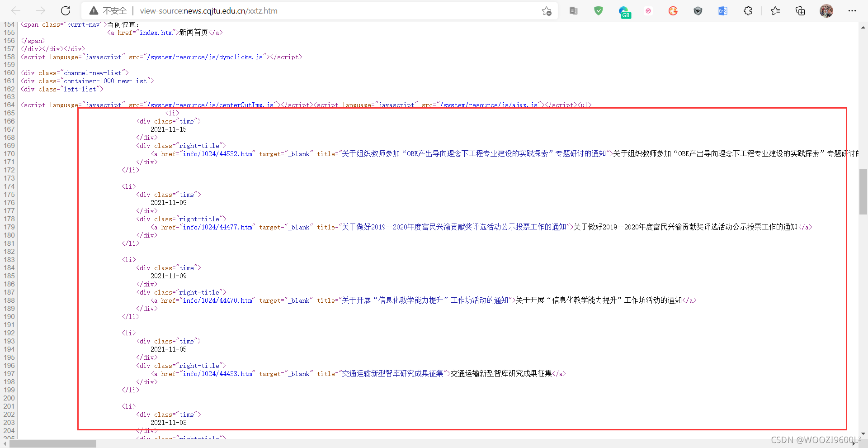Go forward to the next page
The height and width of the screenshot is (448, 868).
(x=41, y=10)
